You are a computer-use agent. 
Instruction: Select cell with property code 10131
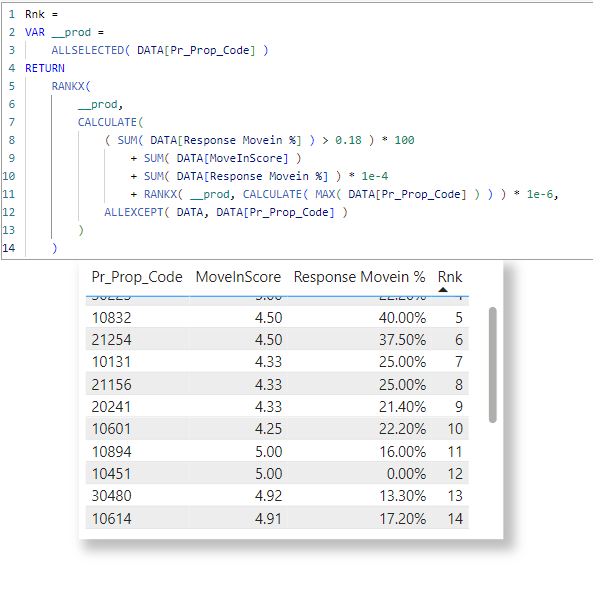click(x=112, y=362)
